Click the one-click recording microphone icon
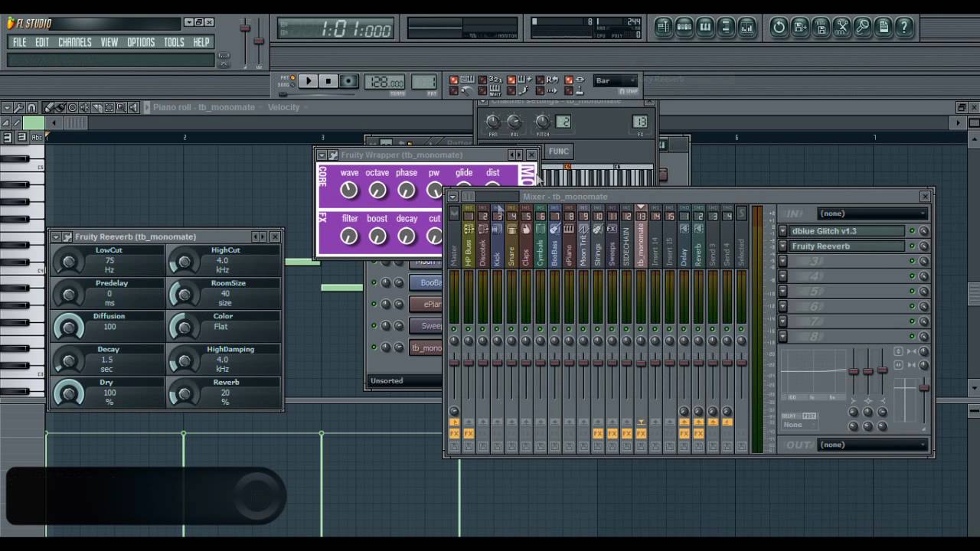 (x=862, y=27)
